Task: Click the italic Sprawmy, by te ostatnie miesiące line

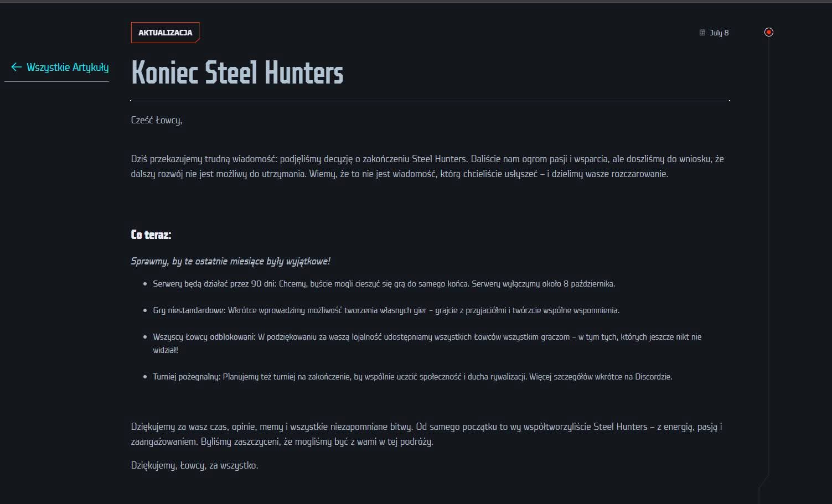Action: (230, 261)
